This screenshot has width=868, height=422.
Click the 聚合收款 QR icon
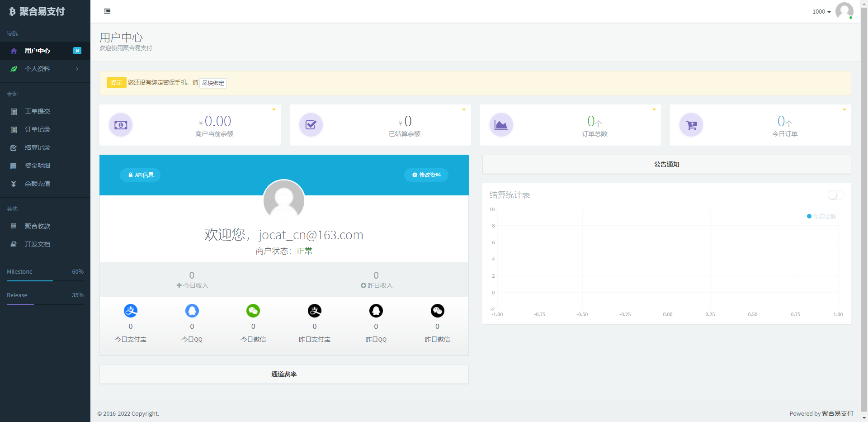pos(14,226)
